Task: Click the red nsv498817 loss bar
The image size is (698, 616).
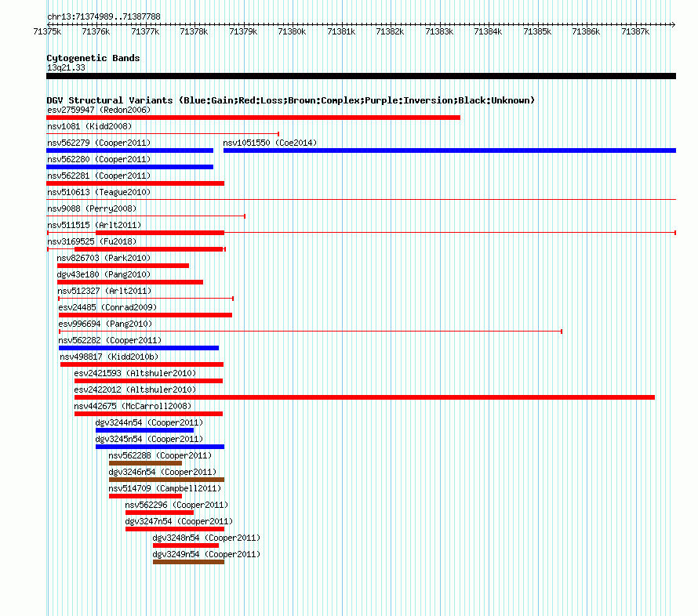Action: coord(141,364)
